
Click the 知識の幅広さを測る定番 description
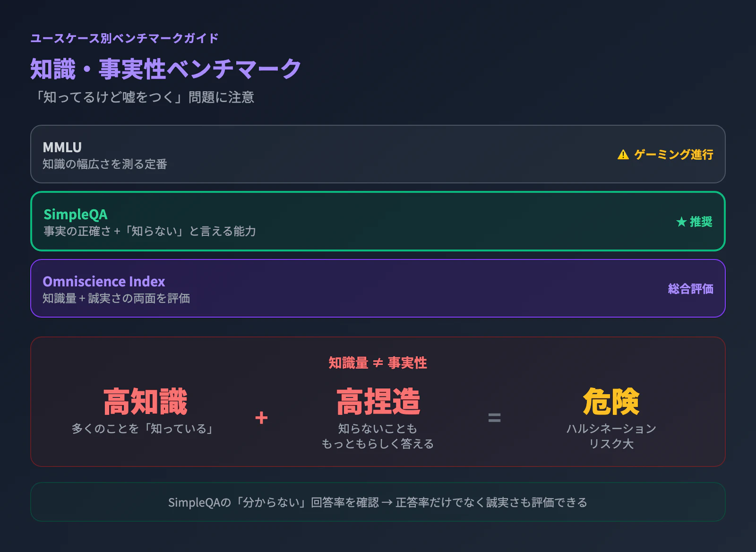point(105,164)
